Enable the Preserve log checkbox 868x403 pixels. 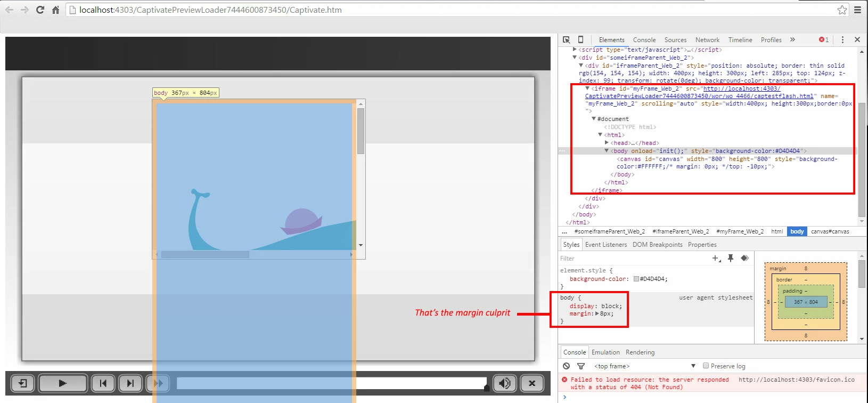click(x=706, y=366)
